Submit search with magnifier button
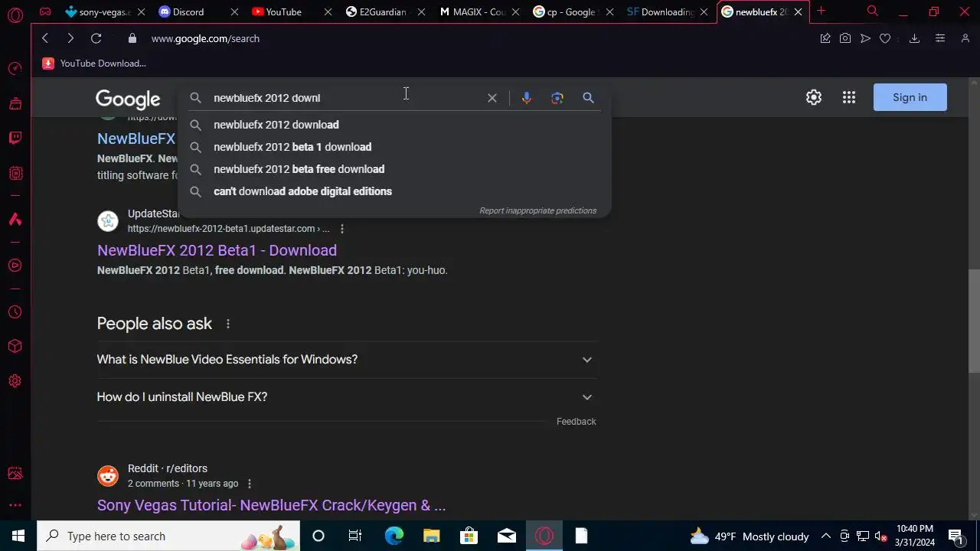This screenshot has width=980, height=551. (588, 98)
